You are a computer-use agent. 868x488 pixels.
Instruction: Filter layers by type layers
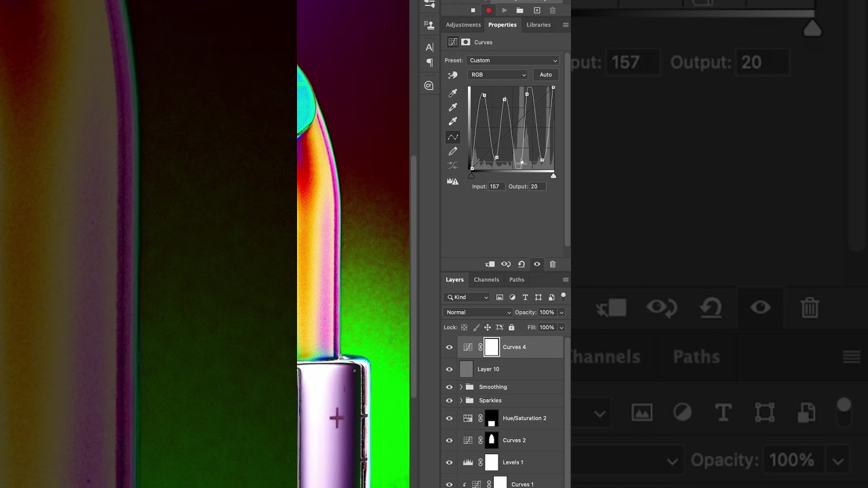click(x=526, y=298)
